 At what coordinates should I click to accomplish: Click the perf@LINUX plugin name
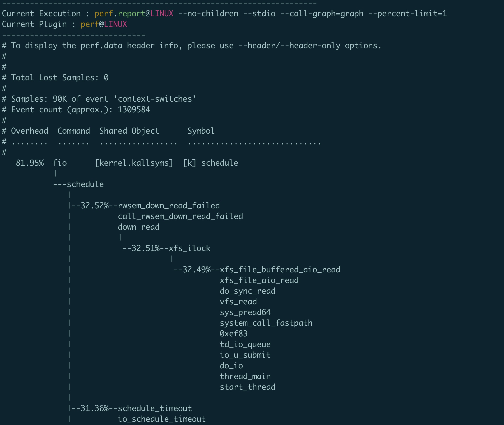tap(104, 24)
